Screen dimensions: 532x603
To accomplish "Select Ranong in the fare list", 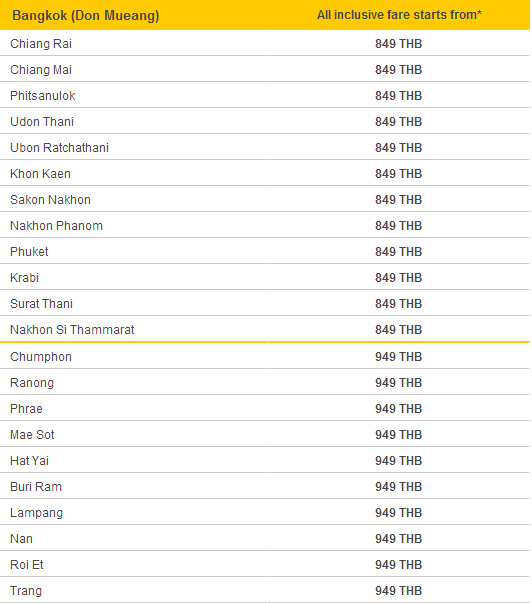I will (x=32, y=383).
